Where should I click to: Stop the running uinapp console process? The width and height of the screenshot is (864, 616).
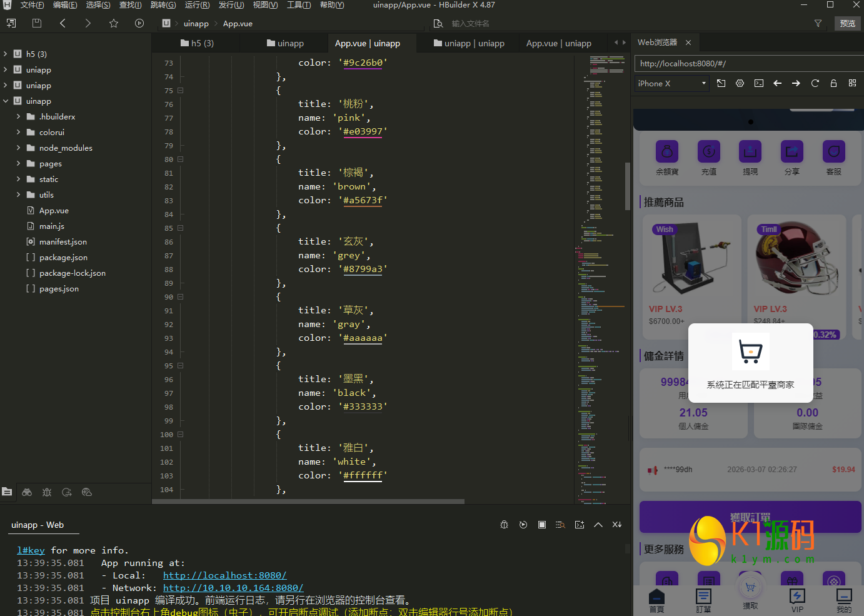542,525
